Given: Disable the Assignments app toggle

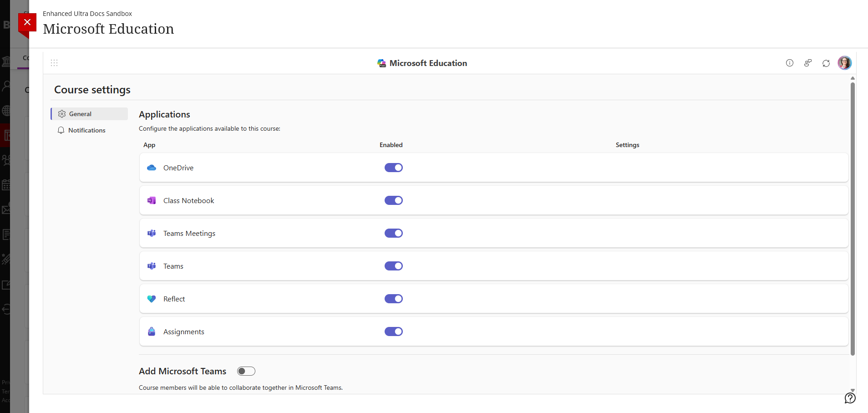Looking at the screenshot, I should tap(394, 331).
